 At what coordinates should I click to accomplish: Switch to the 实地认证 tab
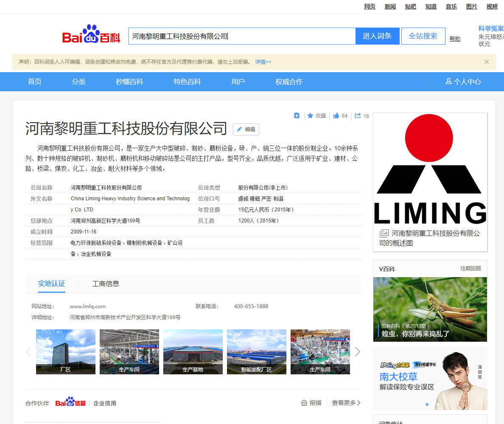click(51, 284)
